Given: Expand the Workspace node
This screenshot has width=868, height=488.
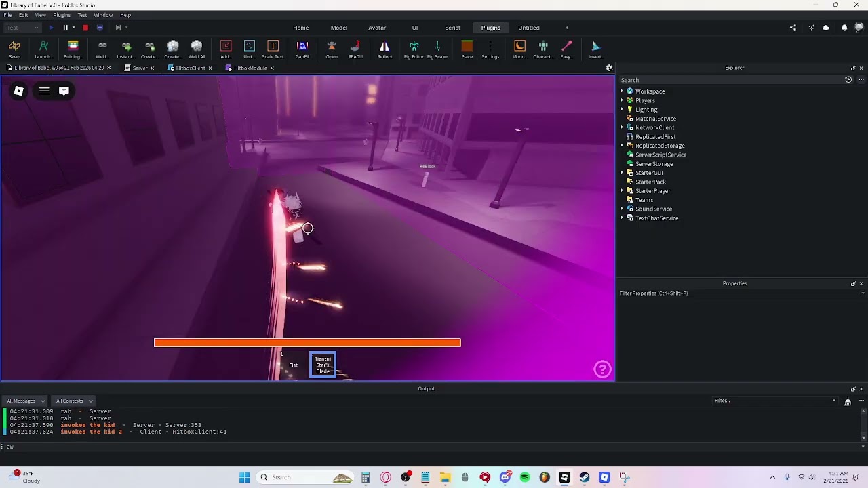Looking at the screenshot, I should coord(622,91).
